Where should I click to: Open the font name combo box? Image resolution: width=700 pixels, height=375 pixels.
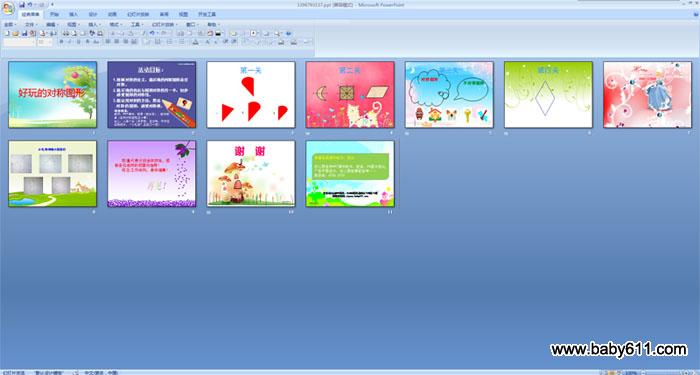(x=19, y=42)
